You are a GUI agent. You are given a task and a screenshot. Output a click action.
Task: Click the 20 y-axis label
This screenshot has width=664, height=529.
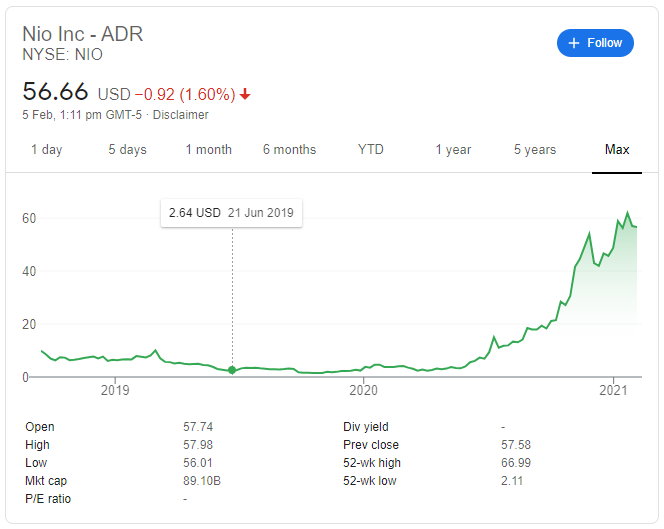point(29,324)
